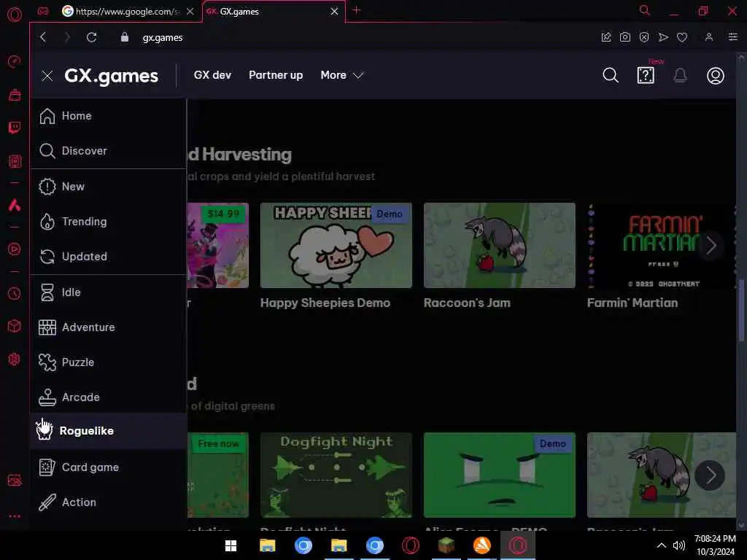Choose the Arcade genre

[x=108, y=397]
